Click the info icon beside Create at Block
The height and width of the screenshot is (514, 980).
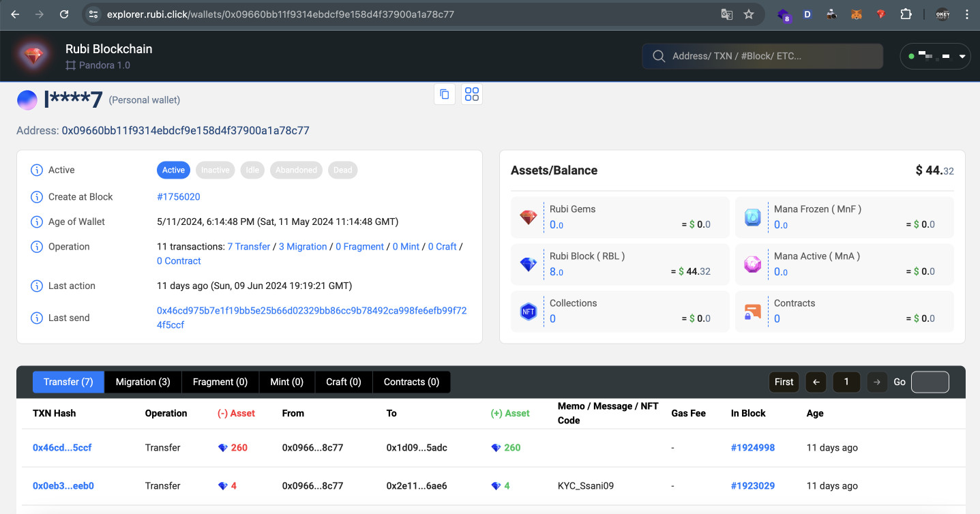point(37,197)
